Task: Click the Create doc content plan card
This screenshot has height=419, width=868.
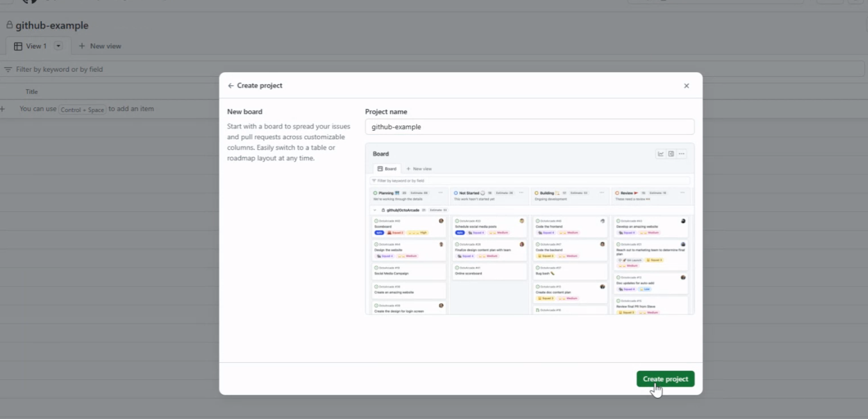Action: pyautogui.click(x=570, y=293)
